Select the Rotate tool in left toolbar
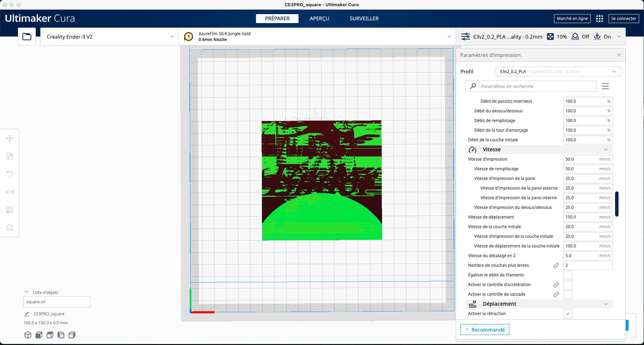This screenshot has height=345, width=644. pyautogui.click(x=10, y=174)
